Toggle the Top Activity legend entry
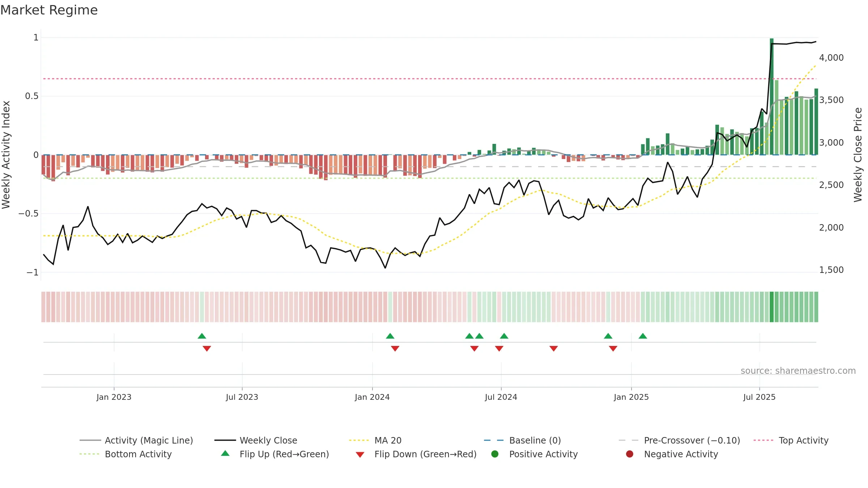Viewport: 868px width, 488px height. click(x=791, y=440)
